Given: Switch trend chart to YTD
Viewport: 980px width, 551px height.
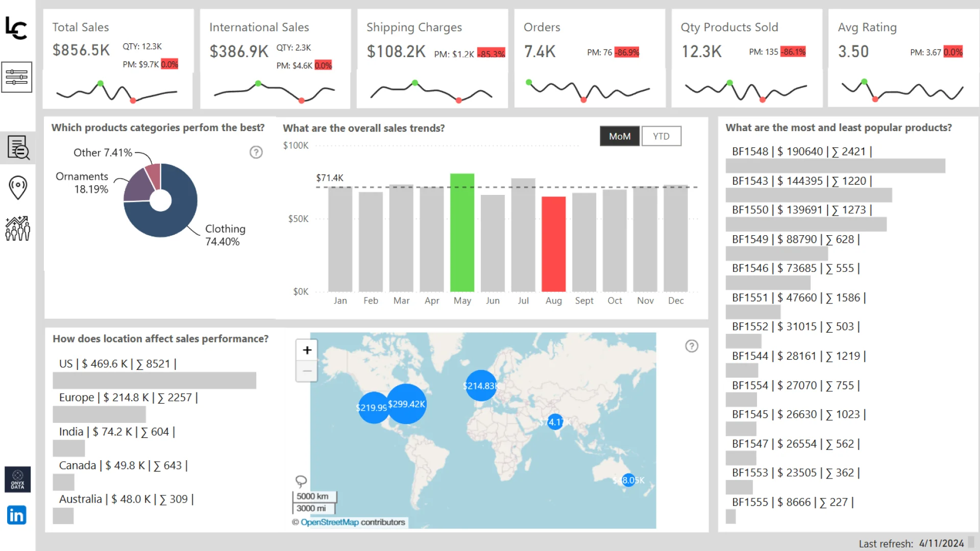Looking at the screenshot, I should tap(661, 136).
